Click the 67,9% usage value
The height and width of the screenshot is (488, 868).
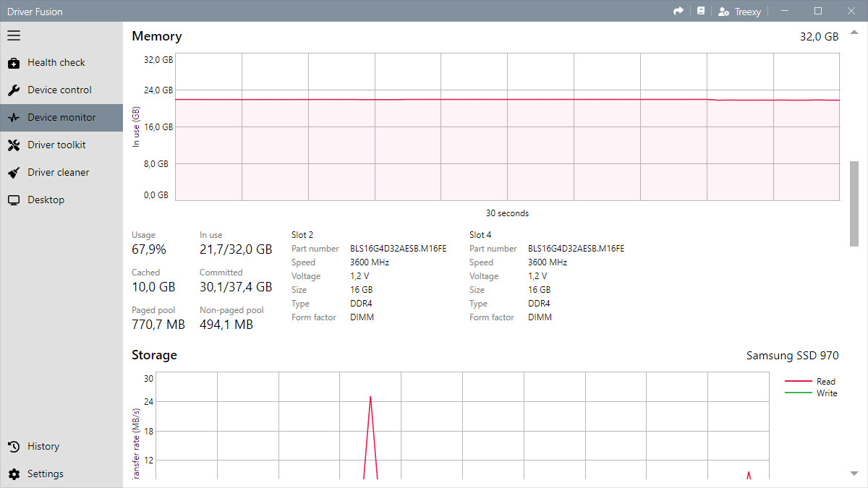click(149, 249)
